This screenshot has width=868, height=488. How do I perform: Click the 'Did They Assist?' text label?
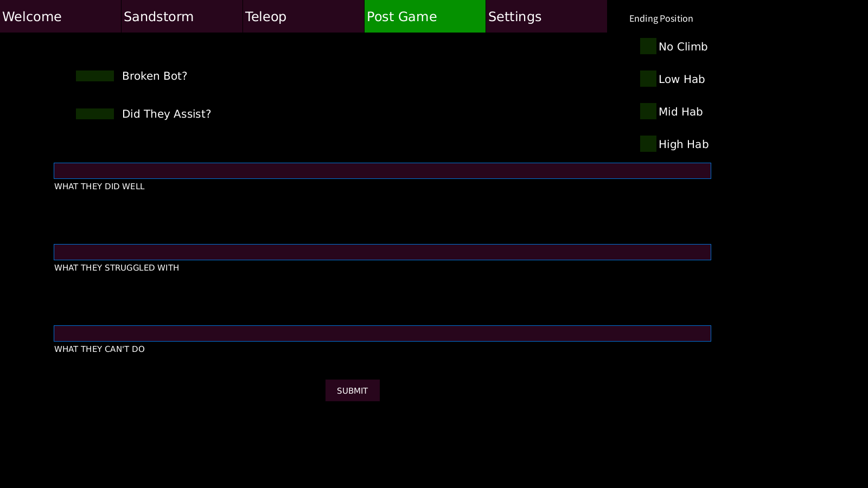pos(167,114)
